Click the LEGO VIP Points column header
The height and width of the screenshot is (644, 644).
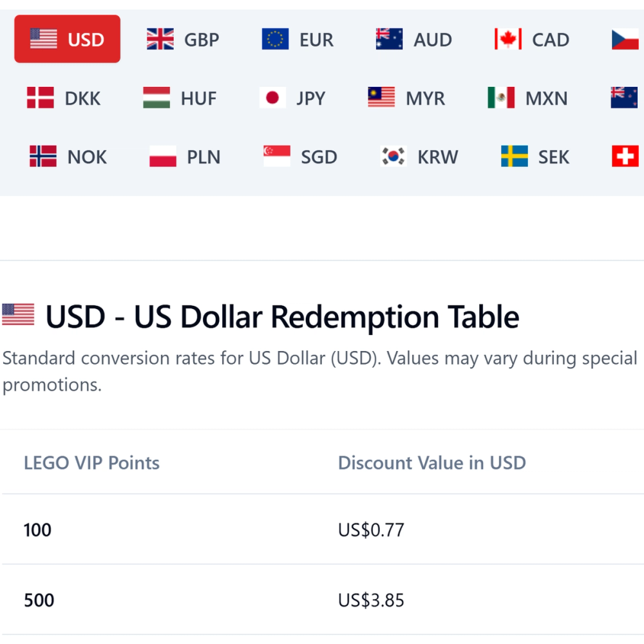[x=91, y=462]
